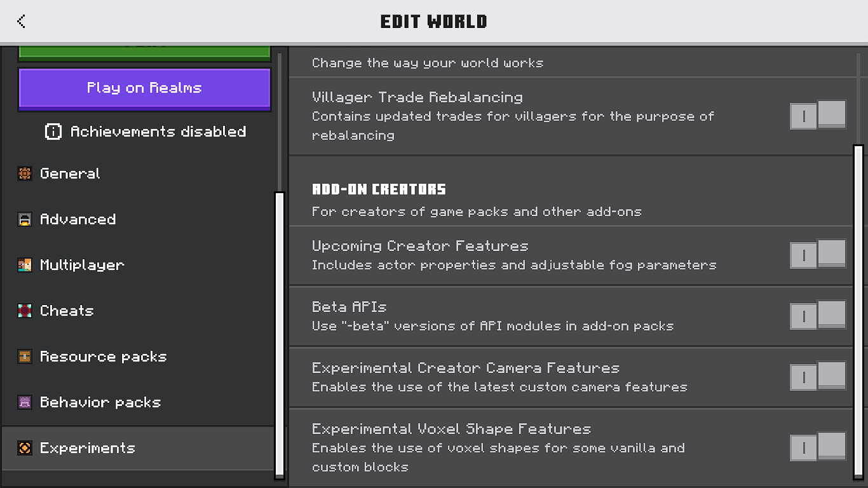Click the 'EDIT WORLD' title

434,21
